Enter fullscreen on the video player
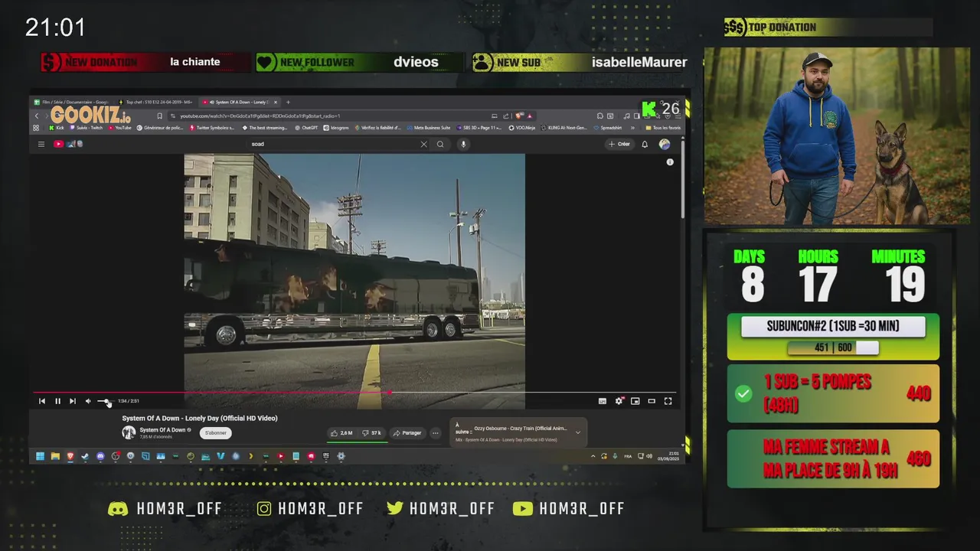This screenshot has width=980, height=551. (668, 401)
